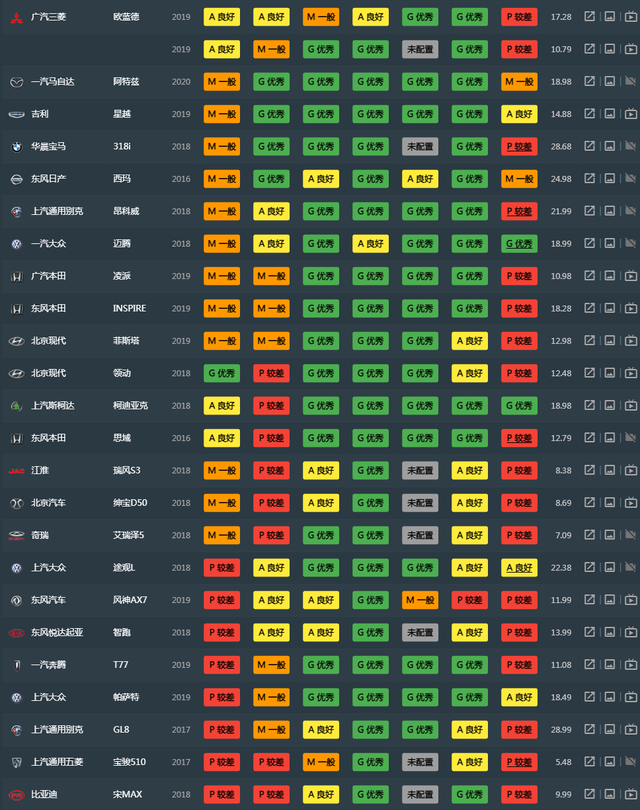Click the Mitsubishi logo beside 广汽三菱
The width and height of the screenshot is (640, 810).
pyautogui.click(x=16, y=17)
